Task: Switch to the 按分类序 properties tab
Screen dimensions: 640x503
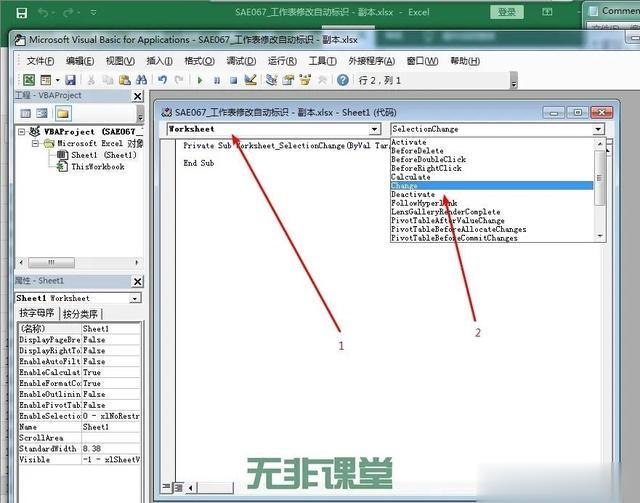Action: tap(80, 314)
